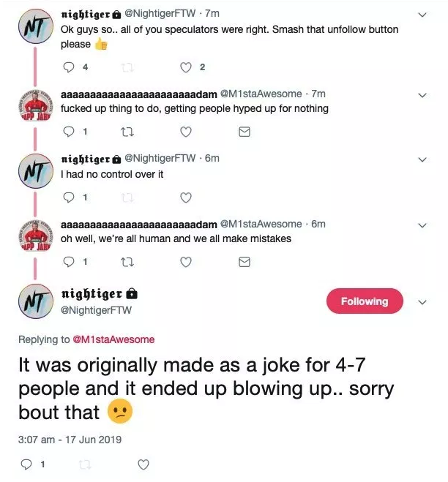Open @NightigerFTW handle below main nightiger name
The width and height of the screenshot is (448, 482).
pos(96,310)
